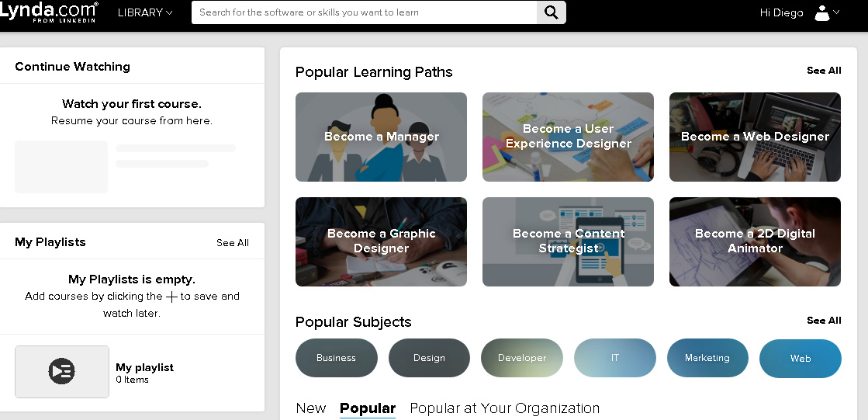Image resolution: width=868 pixels, height=420 pixels.
Task: Switch to Popular at Your Organization tab
Action: pyautogui.click(x=504, y=408)
